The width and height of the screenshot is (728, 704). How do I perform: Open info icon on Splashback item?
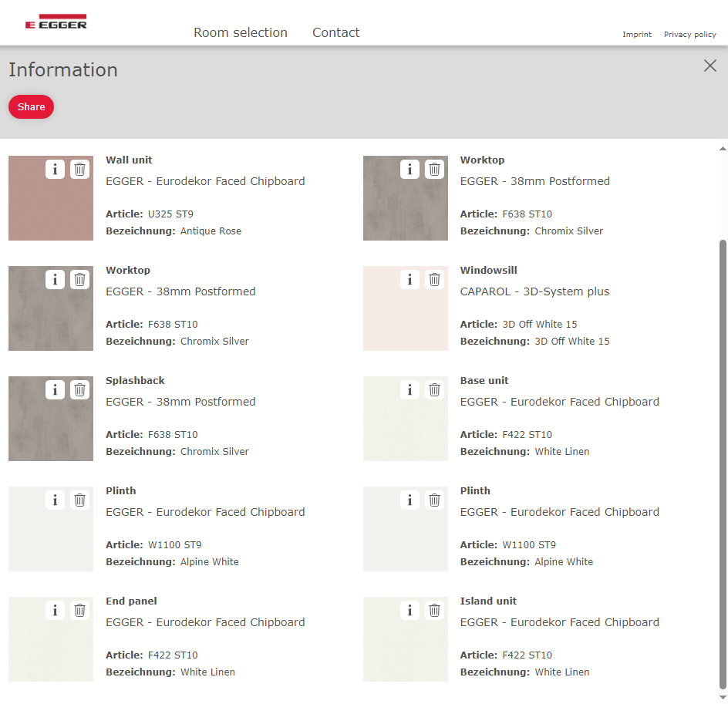coord(55,389)
